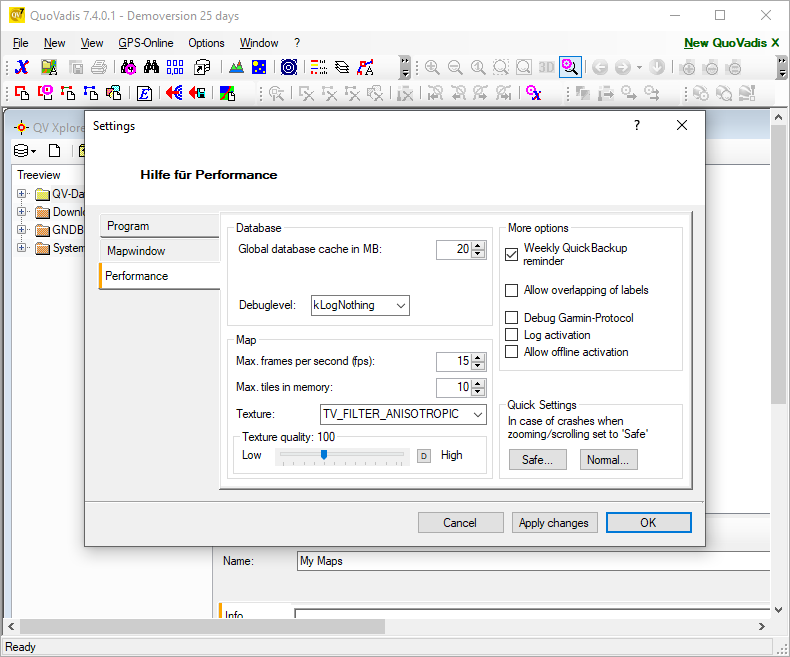Click the Safe... quick settings button
This screenshot has height=657, width=790.
[x=538, y=460]
